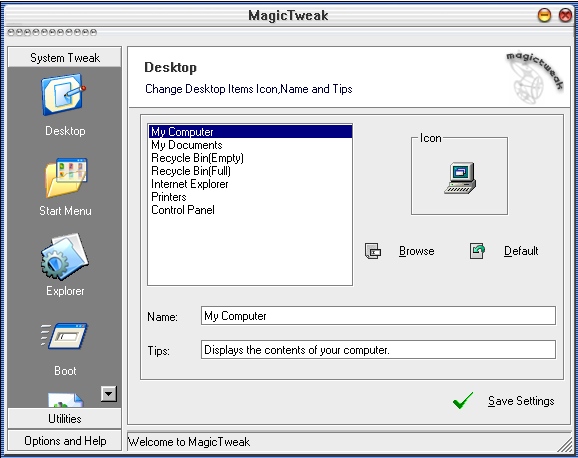
Task: Click the Browse text button
Action: coord(417,251)
